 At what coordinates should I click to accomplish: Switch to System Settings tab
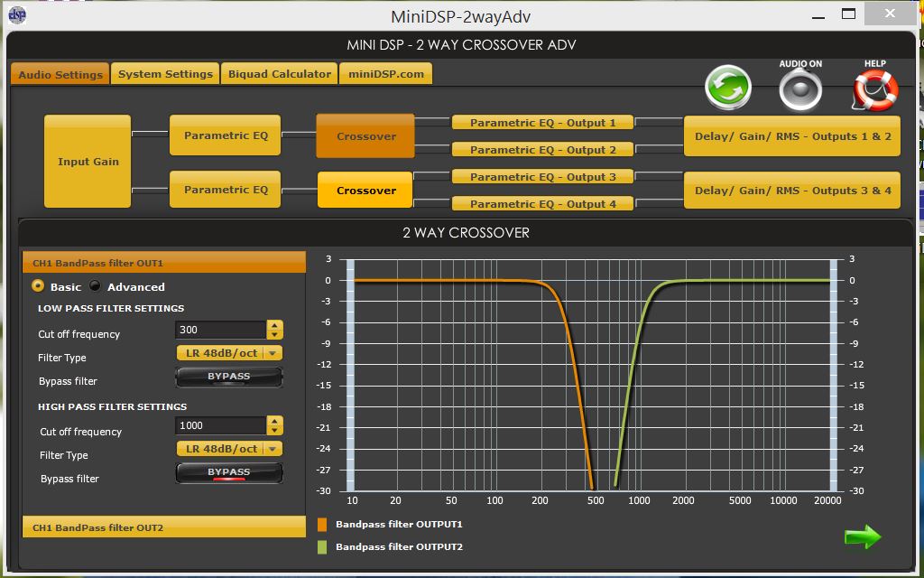point(165,74)
